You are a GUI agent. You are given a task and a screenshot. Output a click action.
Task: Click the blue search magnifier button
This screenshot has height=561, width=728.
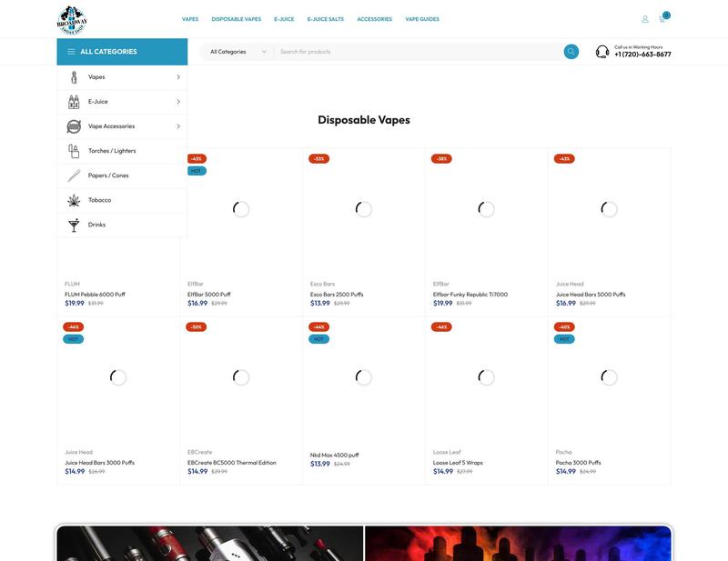pyautogui.click(x=571, y=52)
